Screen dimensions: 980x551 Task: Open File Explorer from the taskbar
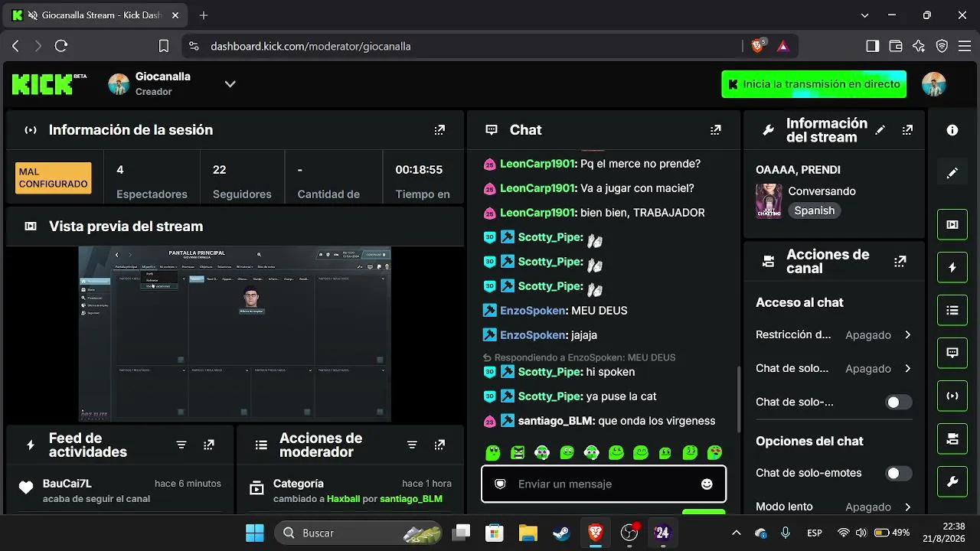(x=528, y=533)
